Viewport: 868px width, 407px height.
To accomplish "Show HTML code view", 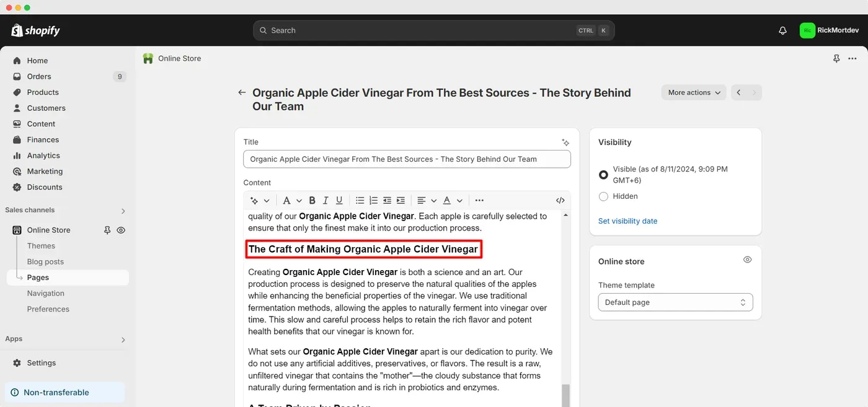I will point(560,201).
